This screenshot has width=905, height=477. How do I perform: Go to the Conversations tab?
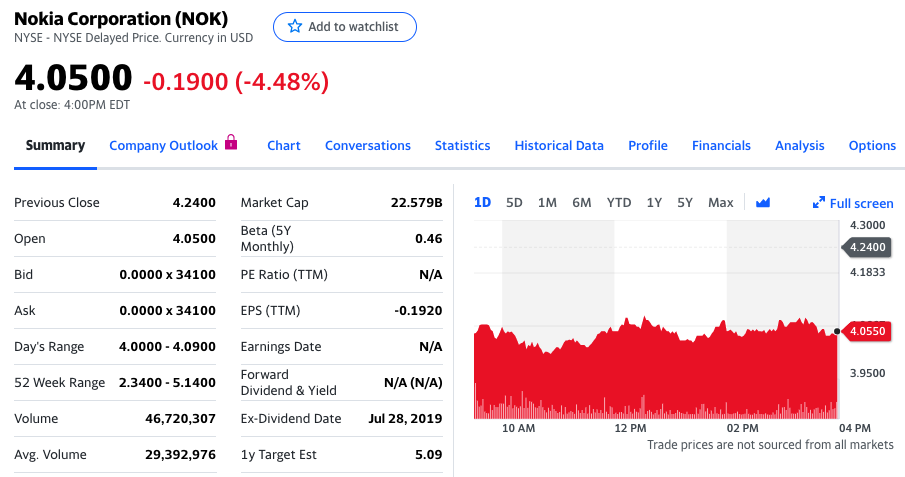(x=368, y=146)
